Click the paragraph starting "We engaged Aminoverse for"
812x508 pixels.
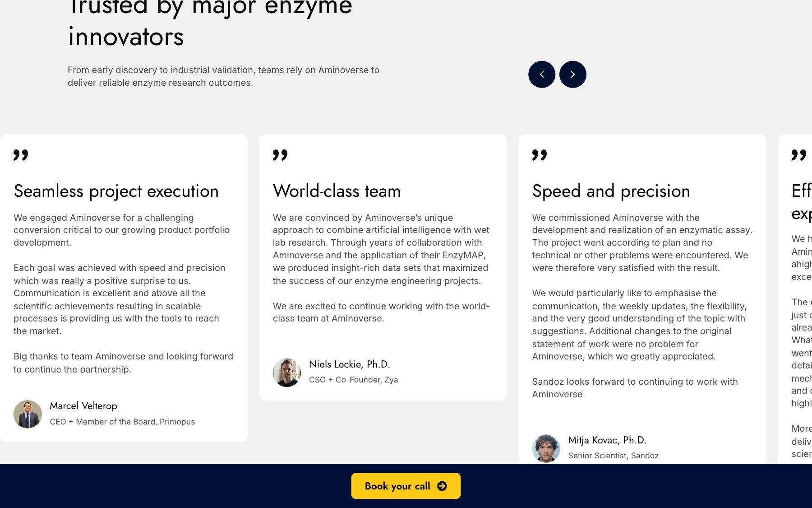click(x=122, y=230)
